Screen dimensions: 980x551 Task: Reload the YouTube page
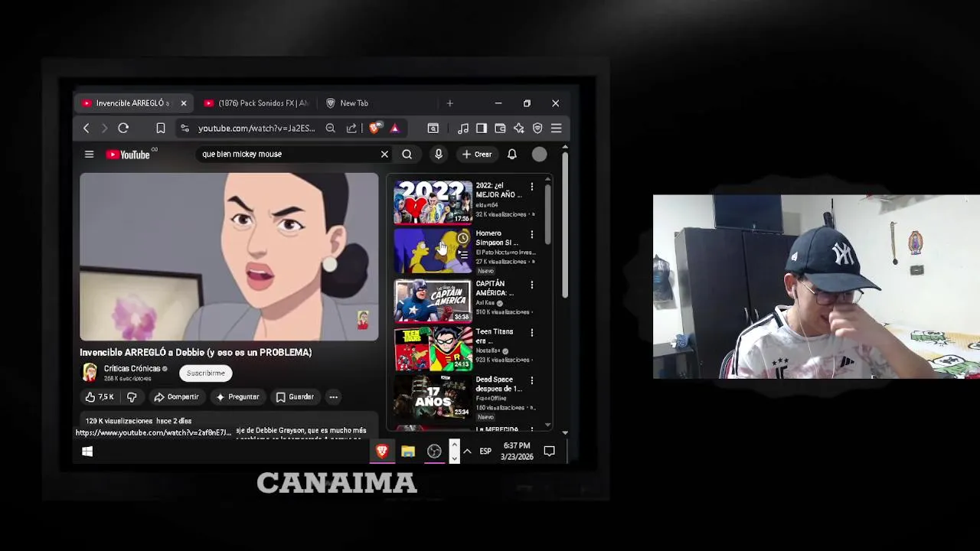coord(123,129)
